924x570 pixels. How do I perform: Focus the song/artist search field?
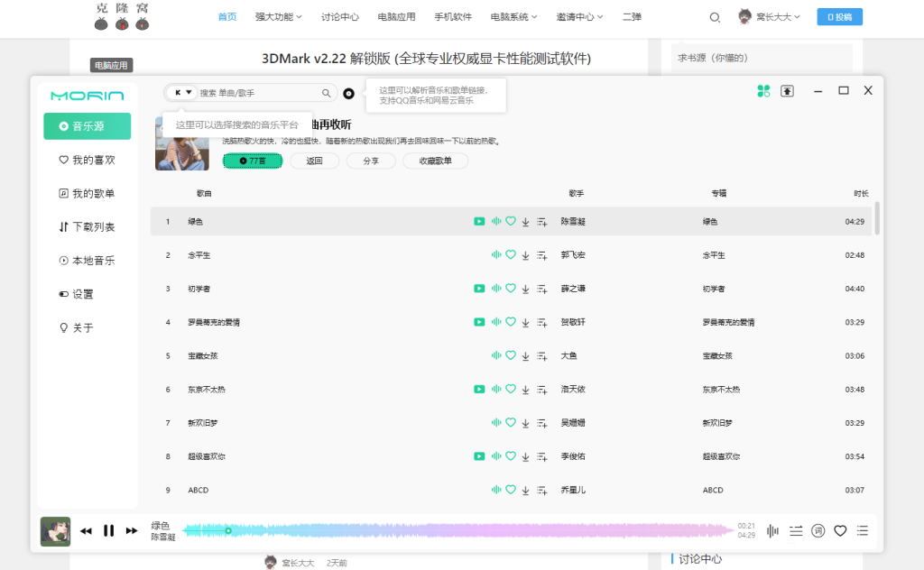pyautogui.click(x=259, y=93)
